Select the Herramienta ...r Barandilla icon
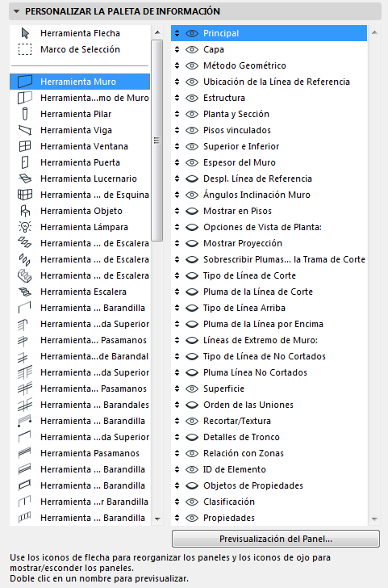Image resolution: width=388 pixels, height=588 pixels. coord(24,502)
